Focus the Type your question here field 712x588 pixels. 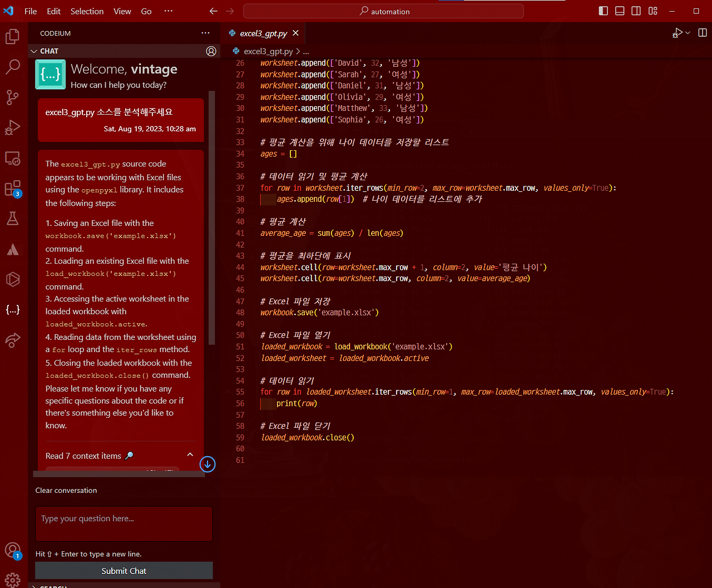coord(124,523)
